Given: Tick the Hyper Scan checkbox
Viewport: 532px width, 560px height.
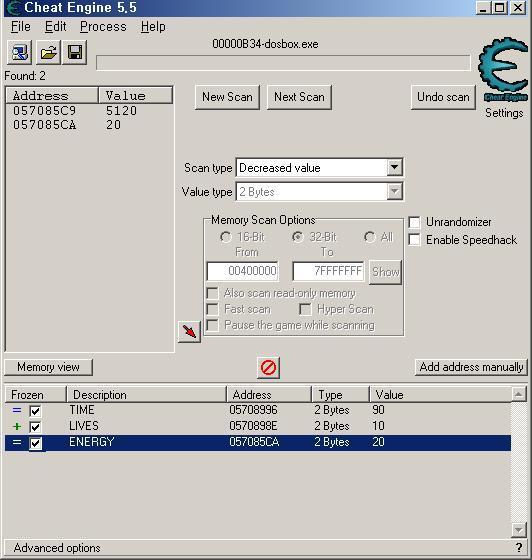Looking at the screenshot, I should tap(305, 309).
